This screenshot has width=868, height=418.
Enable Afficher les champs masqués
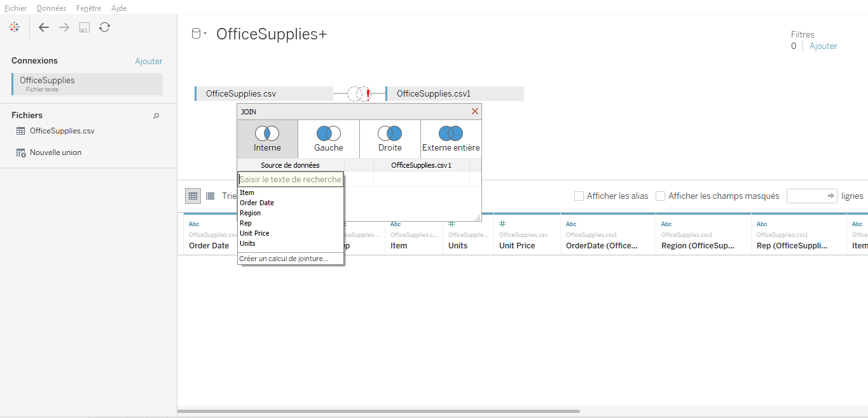tap(659, 196)
